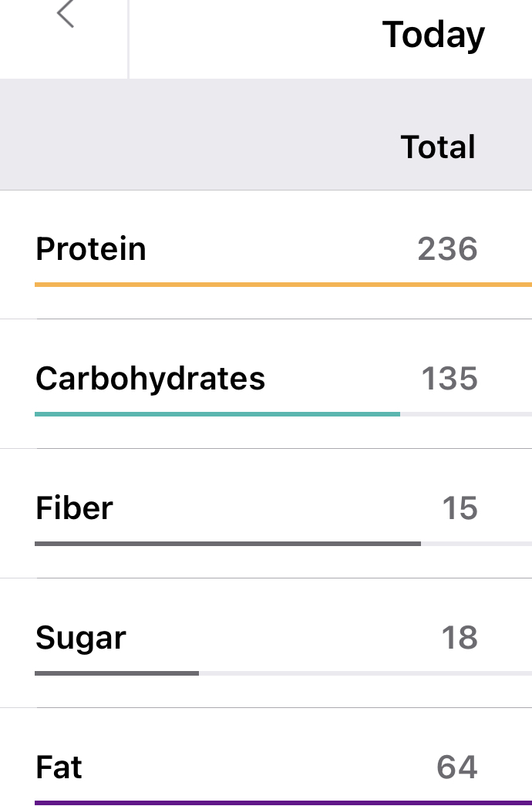Viewport: 532px width, 806px height.
Task: Tap the Carbohydrates total value 135
Action: 449,379
